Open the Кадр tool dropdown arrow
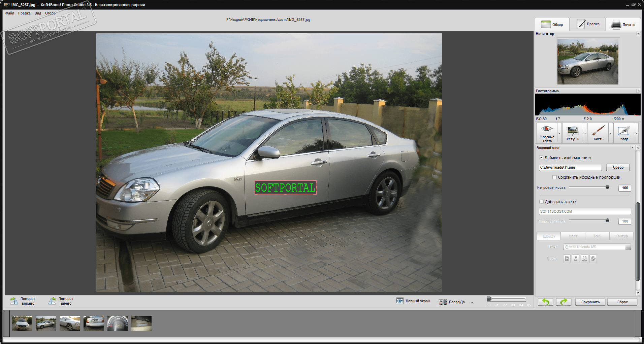 click(636, 133)
